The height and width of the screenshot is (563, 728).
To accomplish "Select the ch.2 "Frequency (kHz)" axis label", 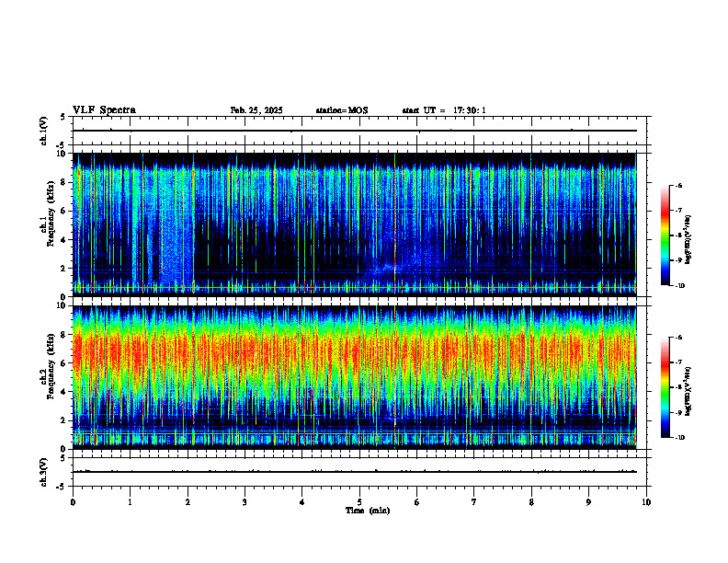I will (51, 365).
